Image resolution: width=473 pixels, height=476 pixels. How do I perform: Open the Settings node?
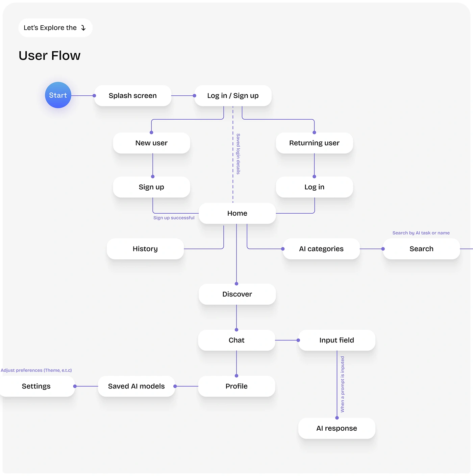36,386
